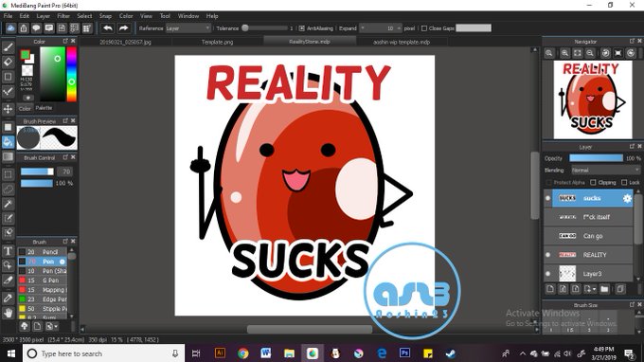Click Navigator zoom in icon
Viewport: 644px width, 362px height.
point(565,53)
